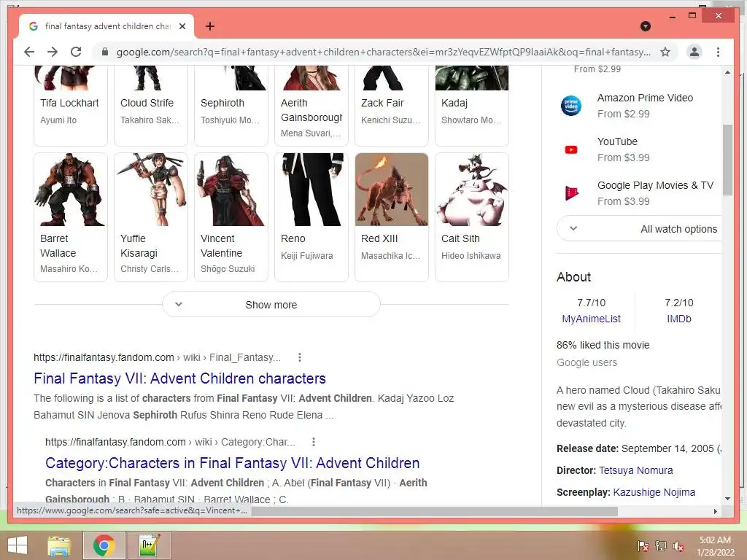Visit the IMDb rating link

click(679, 319)
